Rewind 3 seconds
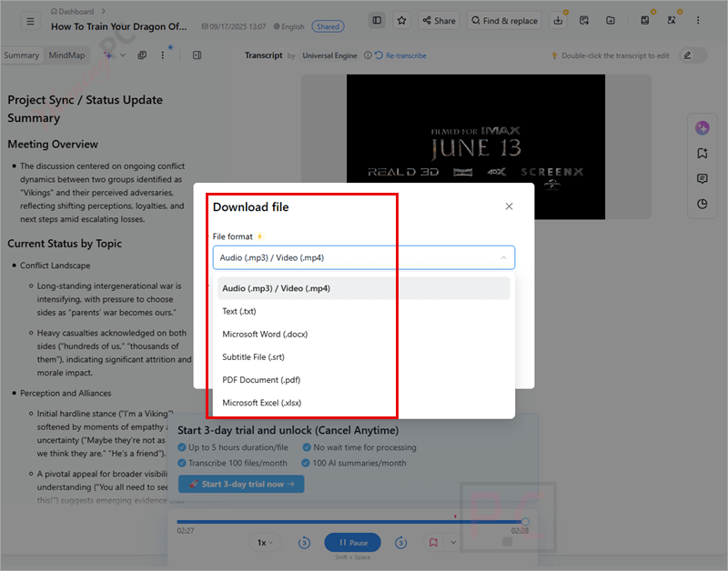The image size is (728, 571). 304,542
